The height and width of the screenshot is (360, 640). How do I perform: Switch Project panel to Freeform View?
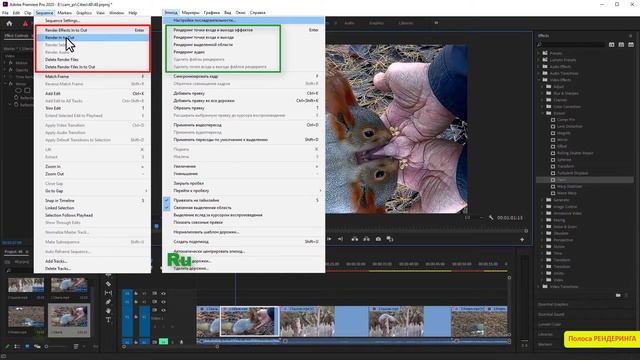coord(37,347)
